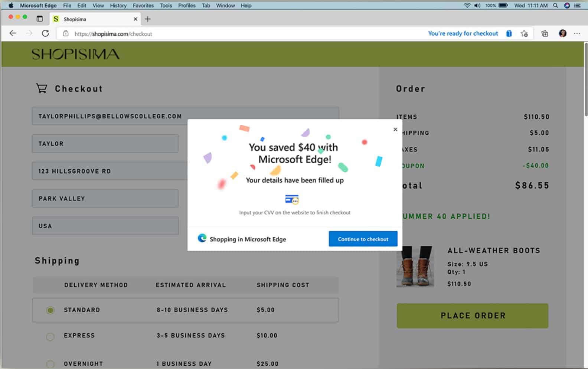588x369 pixels.
Task: Open the View menu
Action: (98, 6)
